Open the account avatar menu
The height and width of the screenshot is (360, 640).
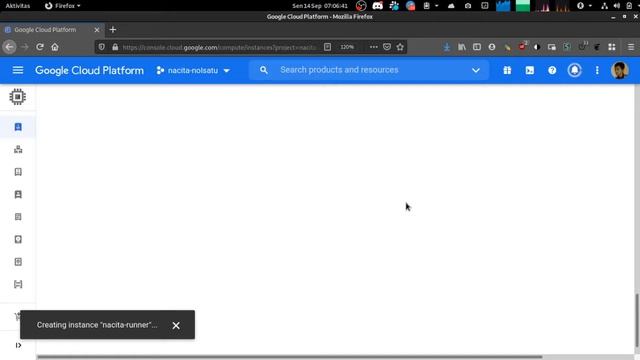click(x=619, y=70)
